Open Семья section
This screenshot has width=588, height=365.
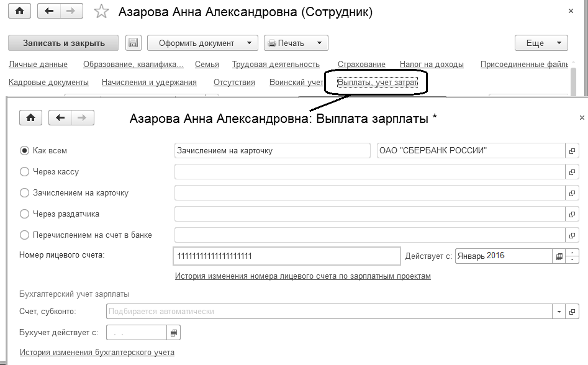[x=207, y=65]
